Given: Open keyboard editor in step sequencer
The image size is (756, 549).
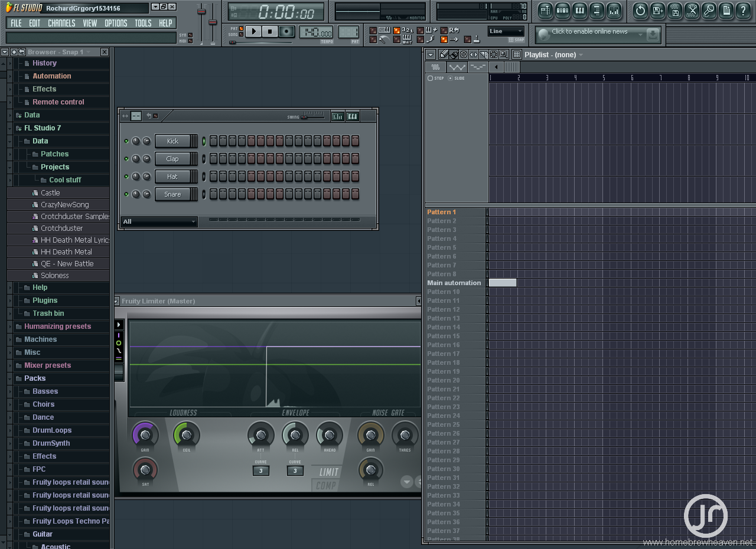Looking at the screenshot, I should tap(353, 116).
